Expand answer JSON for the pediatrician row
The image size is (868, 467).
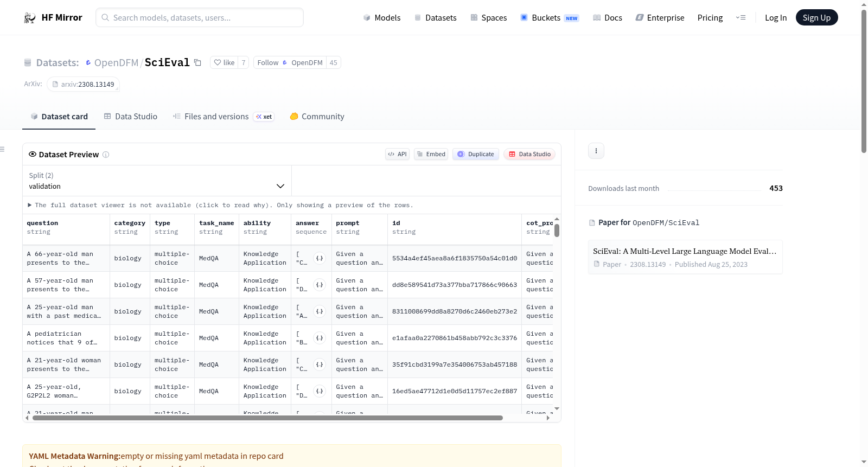(320, 338)
